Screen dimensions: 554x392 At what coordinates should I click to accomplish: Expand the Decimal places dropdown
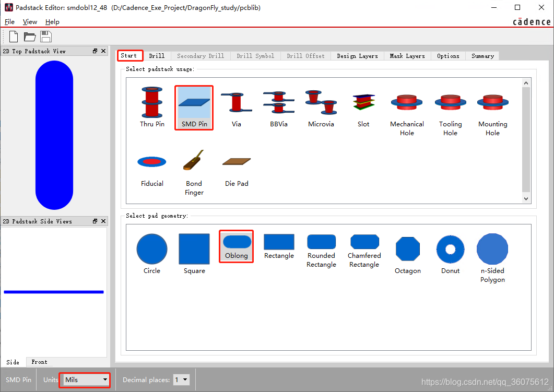182,379
